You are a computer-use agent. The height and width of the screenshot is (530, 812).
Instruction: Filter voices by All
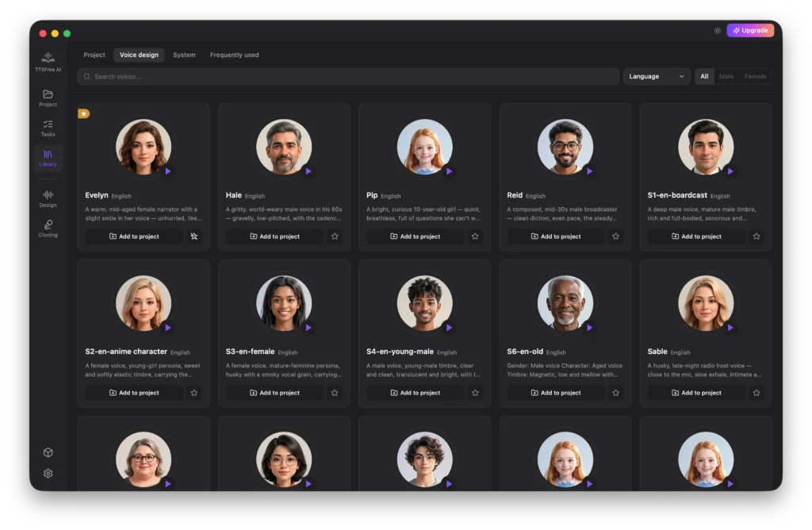coord(704,76)
